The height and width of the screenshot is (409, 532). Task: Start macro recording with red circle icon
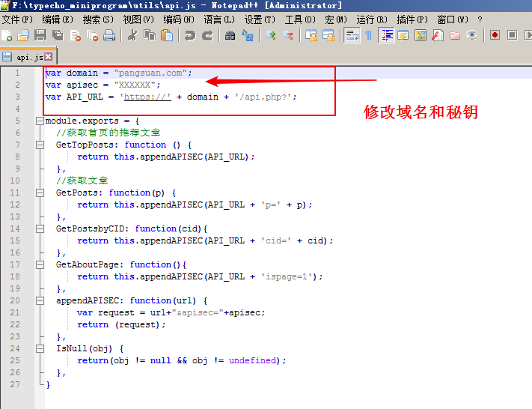(495, 35)
